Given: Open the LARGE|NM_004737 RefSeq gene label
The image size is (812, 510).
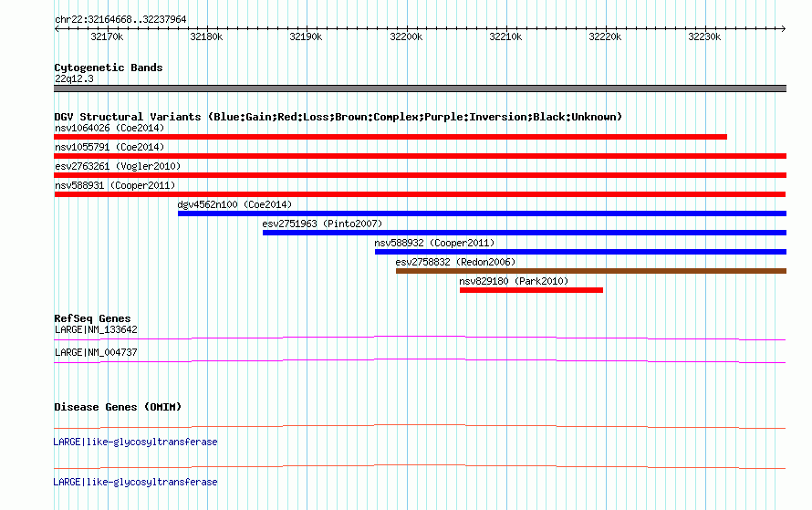Looking at the screenshot, I should click(96, 352).
